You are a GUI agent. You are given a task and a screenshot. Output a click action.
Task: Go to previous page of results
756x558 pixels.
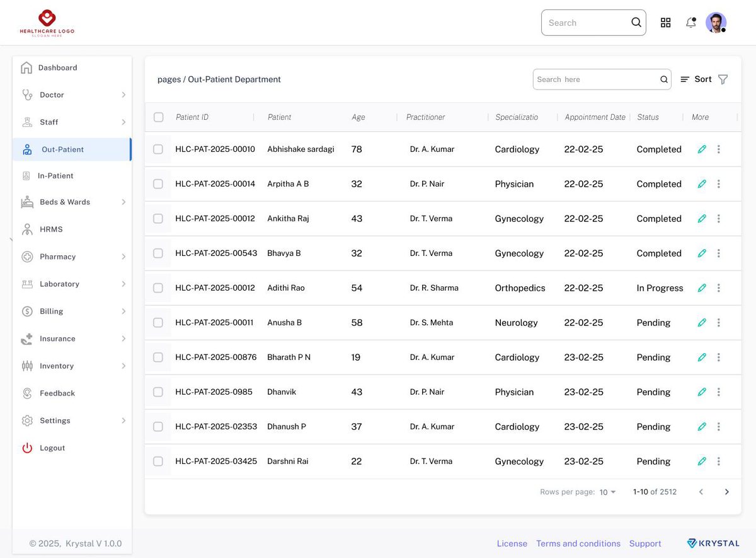click(x=701, y=492)
